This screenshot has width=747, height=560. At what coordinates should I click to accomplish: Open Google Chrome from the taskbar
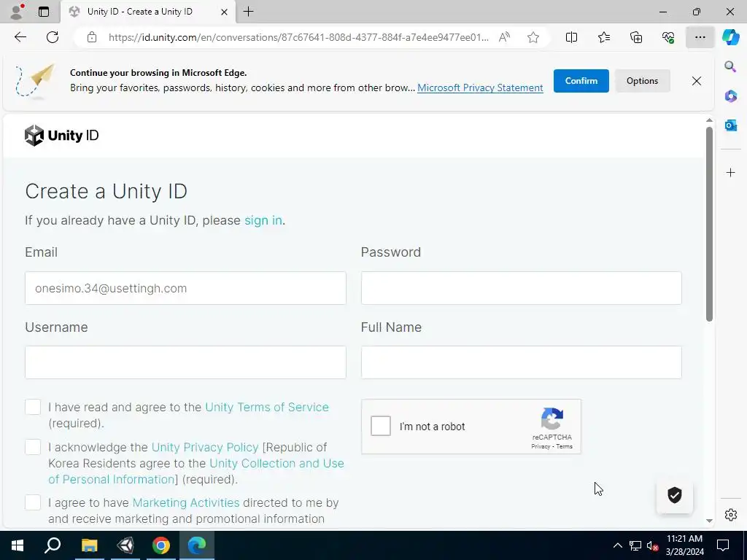point(161,545)
